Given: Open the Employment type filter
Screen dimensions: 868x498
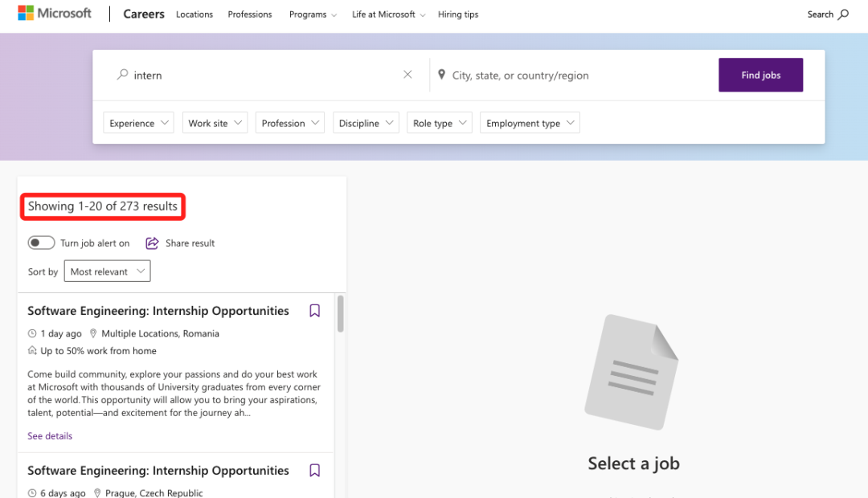Looking at the screenshot, I should pyautogui.click(x=530, y=123).
